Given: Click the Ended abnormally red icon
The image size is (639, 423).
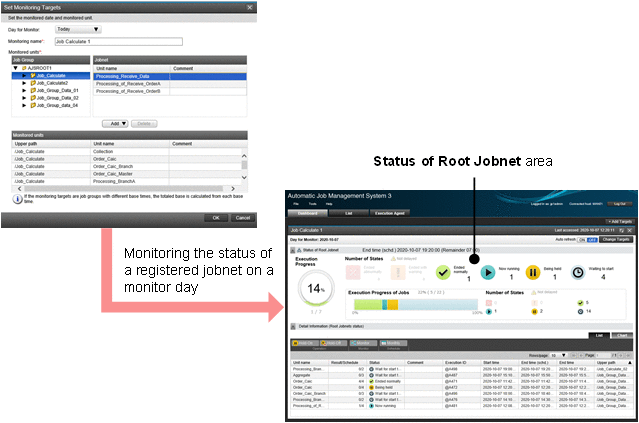Looking at the screenshot, I should click(x=353, y=273).
